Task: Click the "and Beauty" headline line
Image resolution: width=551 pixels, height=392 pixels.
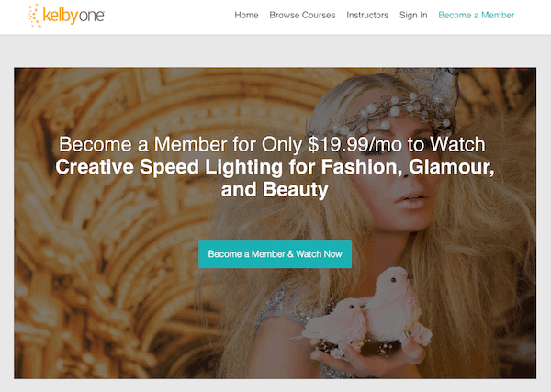Action: pyautogui.click(x=275, y=189)
